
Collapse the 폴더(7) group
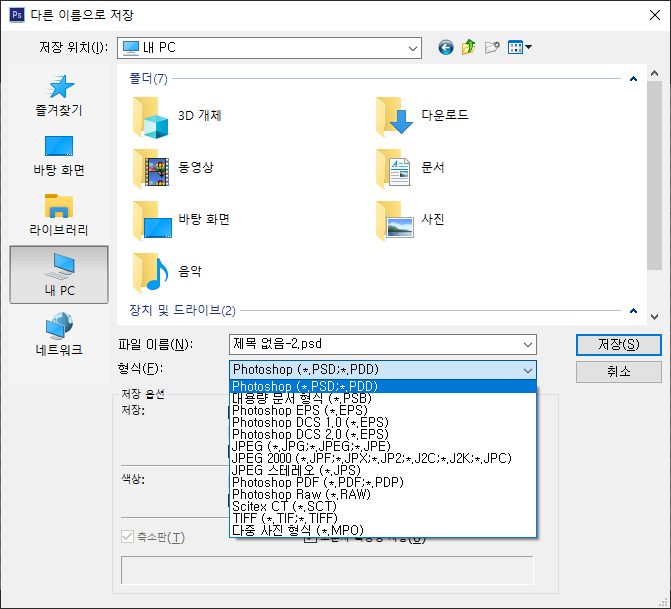633,79
